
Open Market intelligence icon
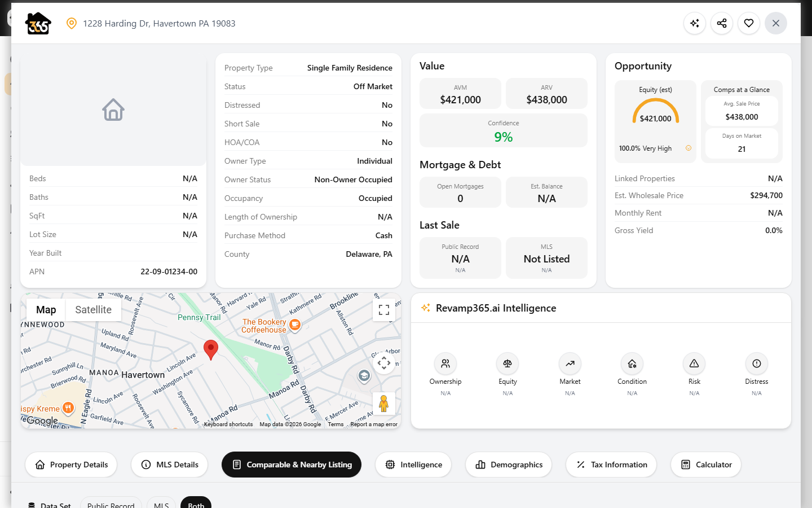pyautogui.click(x=570, y=364)
